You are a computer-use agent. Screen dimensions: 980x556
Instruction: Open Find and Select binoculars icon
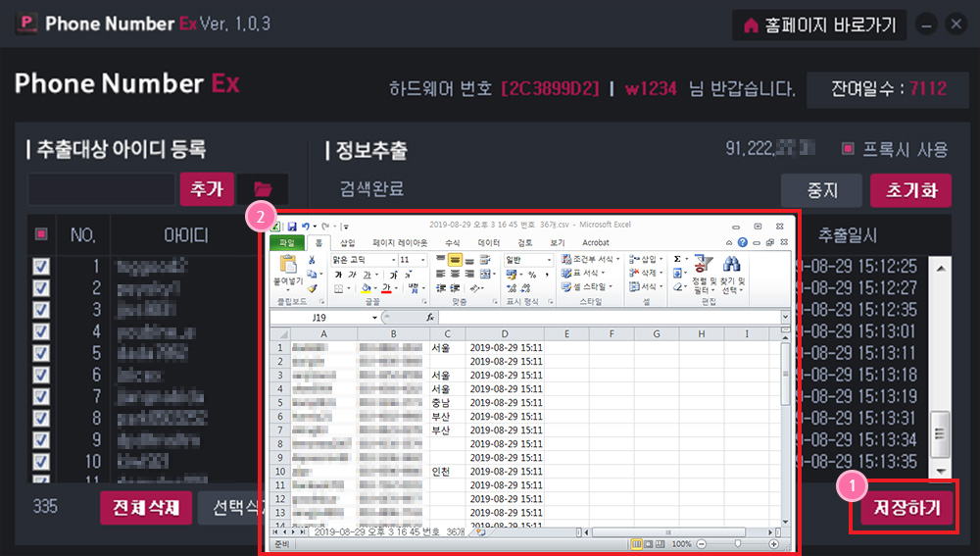point(731,264)
